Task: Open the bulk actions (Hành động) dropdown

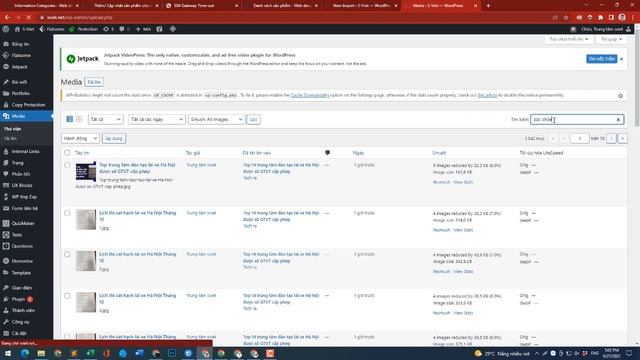Action: 80,138
